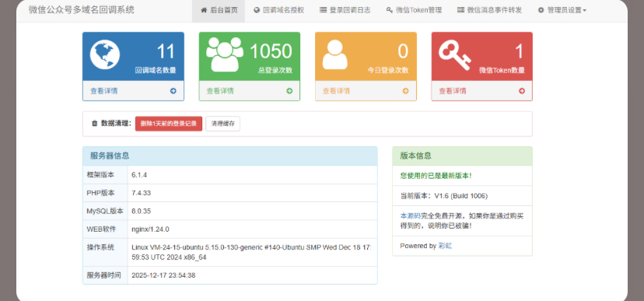Expand the 管理员设置 dropdown
This screenshot has height=301, width=644.
tap(562, 10)
